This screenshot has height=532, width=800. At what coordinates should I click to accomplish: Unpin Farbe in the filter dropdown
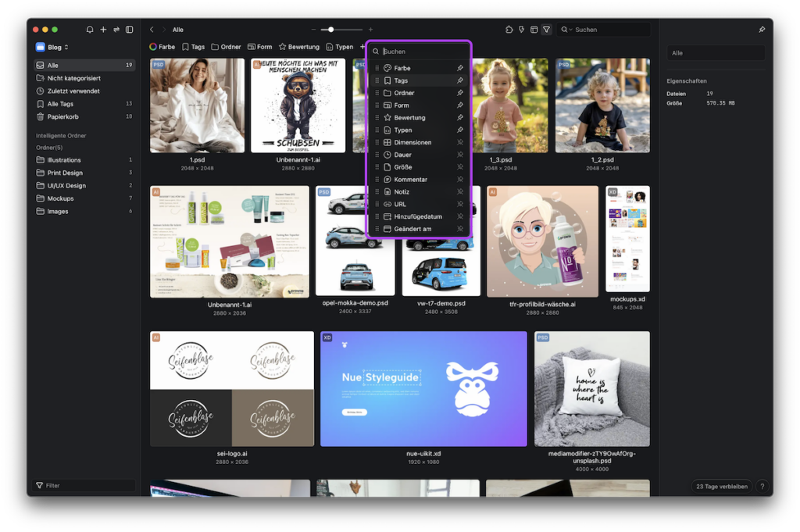click(459, 68)
